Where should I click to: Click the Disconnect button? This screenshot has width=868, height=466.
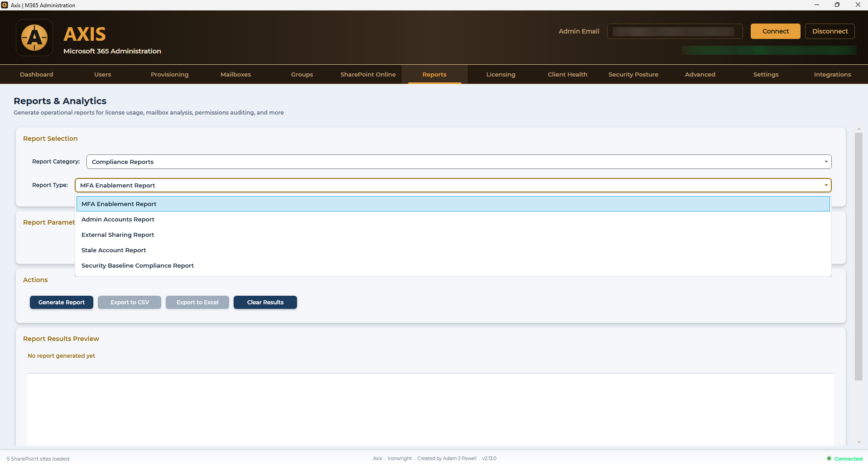830,31
